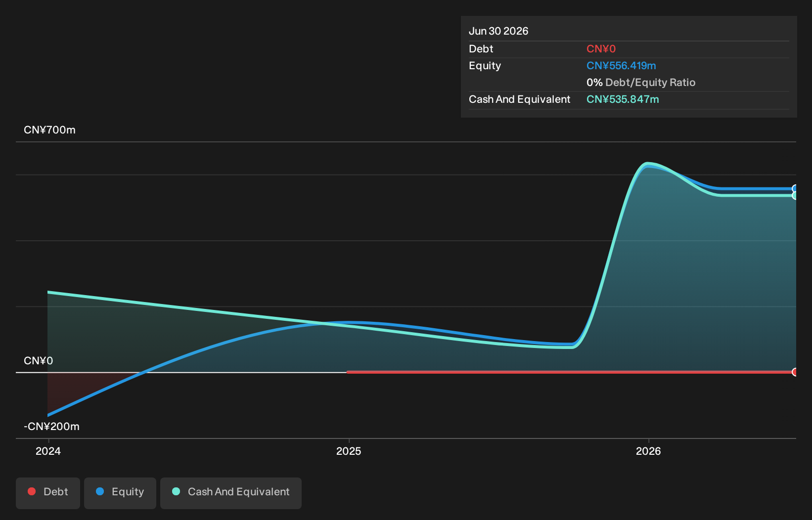
Task: Click the CN¥0 y-axis label
Action: (38, 361)
